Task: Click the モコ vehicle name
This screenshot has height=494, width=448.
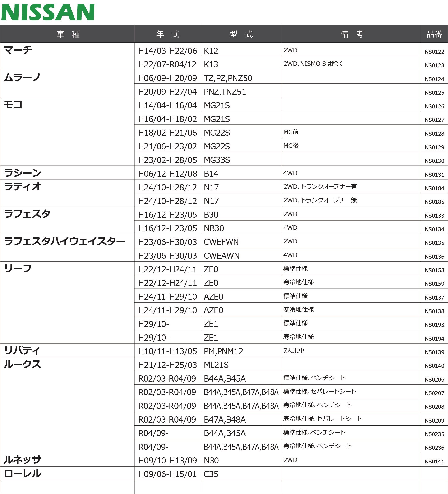Action: coord(13,105)
